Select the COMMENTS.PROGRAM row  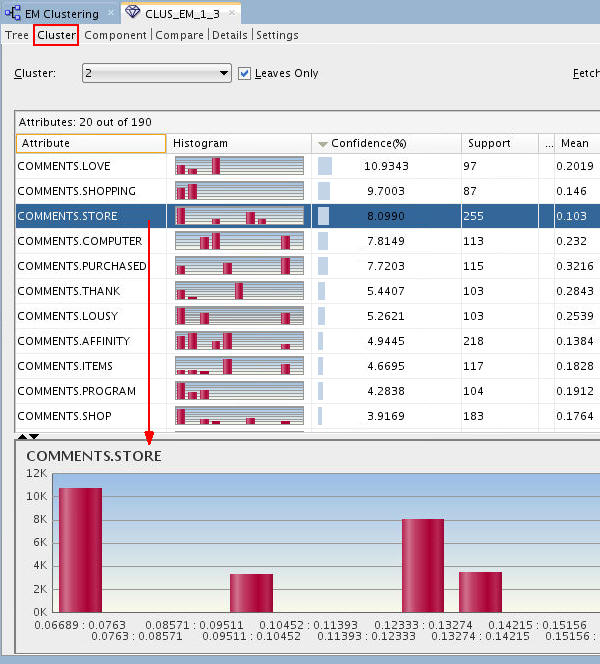[307, 391]
